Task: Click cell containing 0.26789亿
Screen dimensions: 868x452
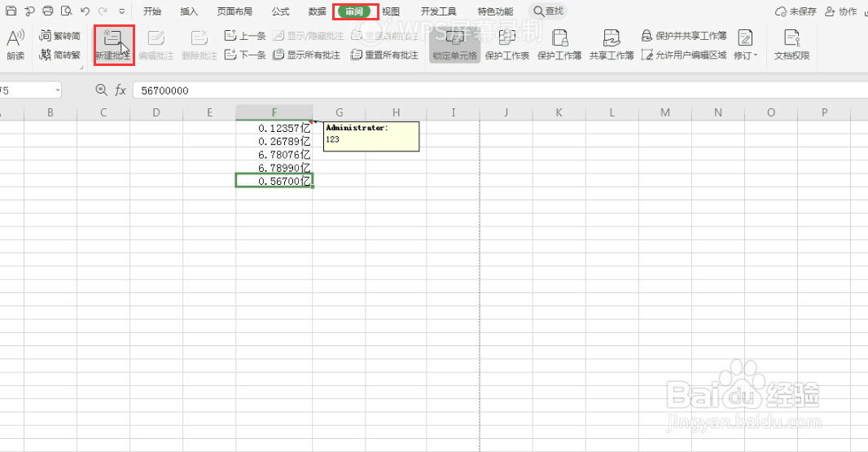Action: 274,141
